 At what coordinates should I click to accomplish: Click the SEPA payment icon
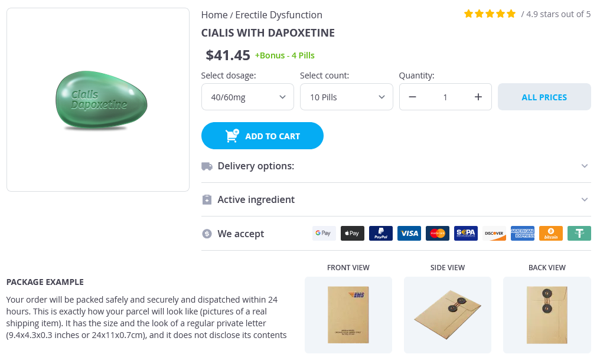[466, 233]
